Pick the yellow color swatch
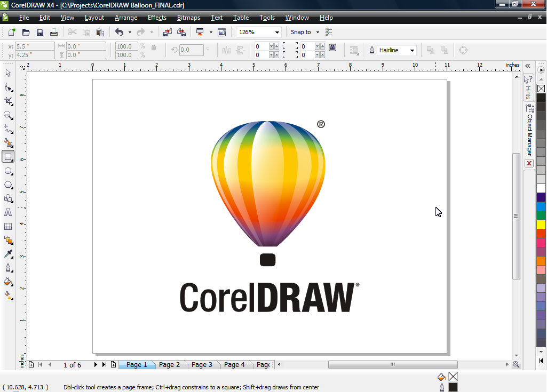The width and height of the screenshot is (547, 392). tap(541, 224)
